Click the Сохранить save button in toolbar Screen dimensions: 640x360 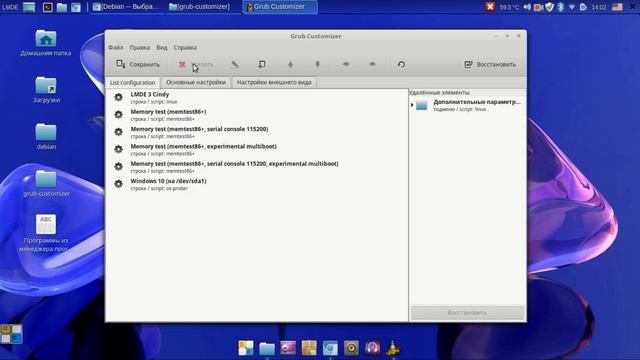pos(138,64)
